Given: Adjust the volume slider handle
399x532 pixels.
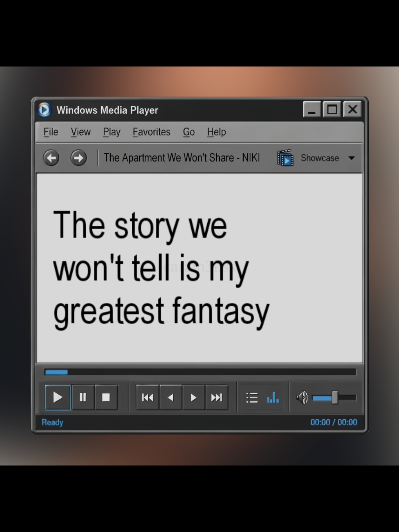Looking at the screenshot, I should 335,397.
